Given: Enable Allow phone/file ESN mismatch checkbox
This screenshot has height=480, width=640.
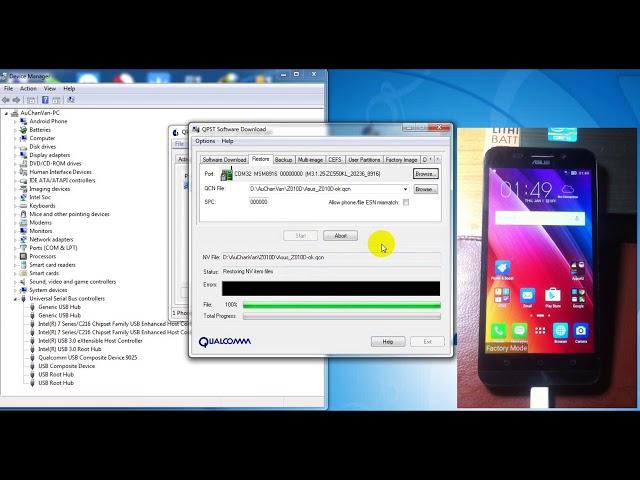Looking at the screenshot, I should pyautogui.click(x=406, y=202).
